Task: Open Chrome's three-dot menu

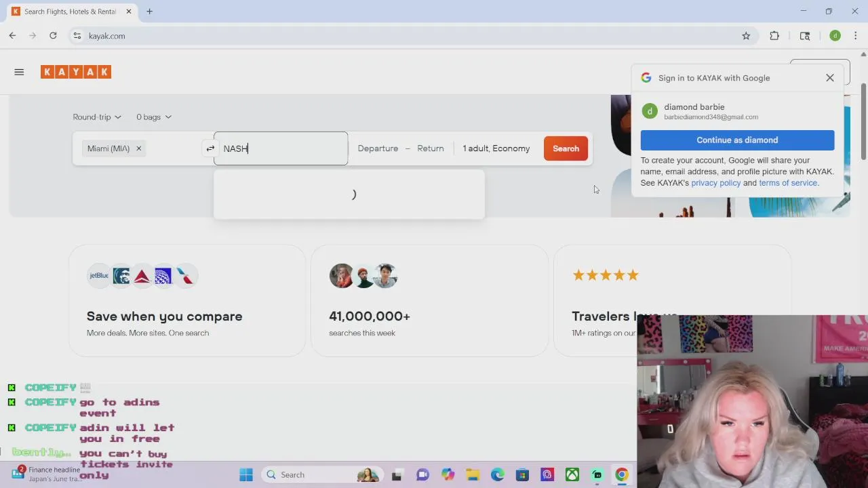Action: point(856,36)
